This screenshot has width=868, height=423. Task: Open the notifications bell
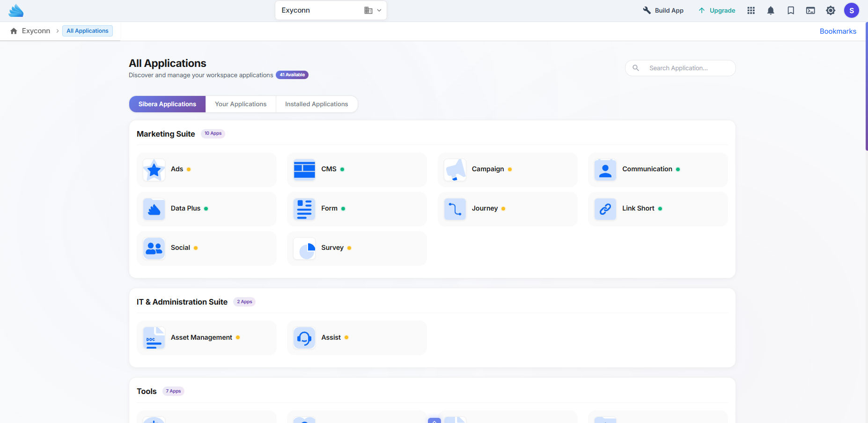771,10
